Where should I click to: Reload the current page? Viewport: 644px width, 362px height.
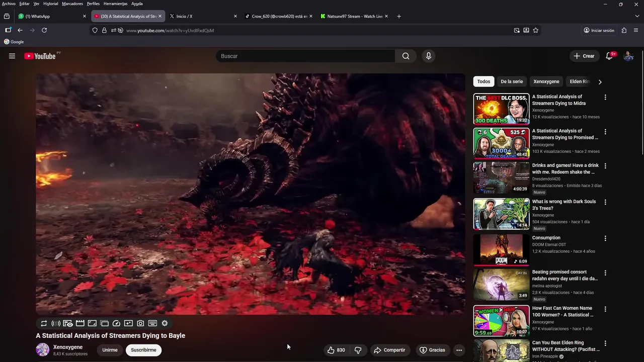(x=44, y=30)
